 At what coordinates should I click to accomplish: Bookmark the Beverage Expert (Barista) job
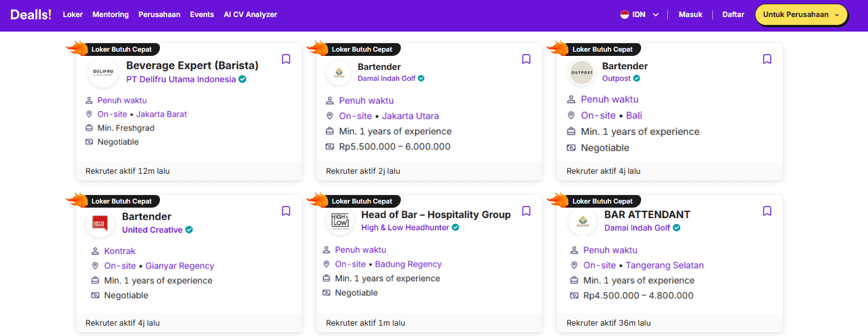pos(286,59)
